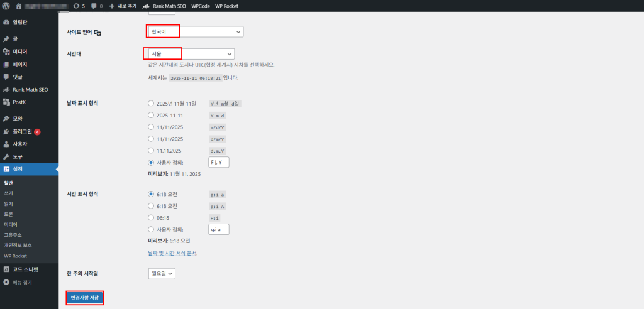This screenshot has height=309, width=644.
Task: Open the 읽기 settings submenu
Action: click(x=8, y=203)
